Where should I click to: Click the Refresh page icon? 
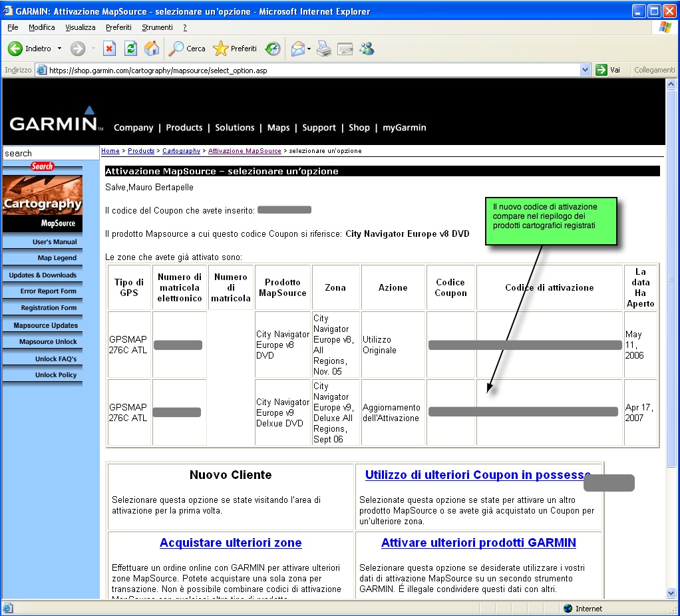click(x=131, y=49)
